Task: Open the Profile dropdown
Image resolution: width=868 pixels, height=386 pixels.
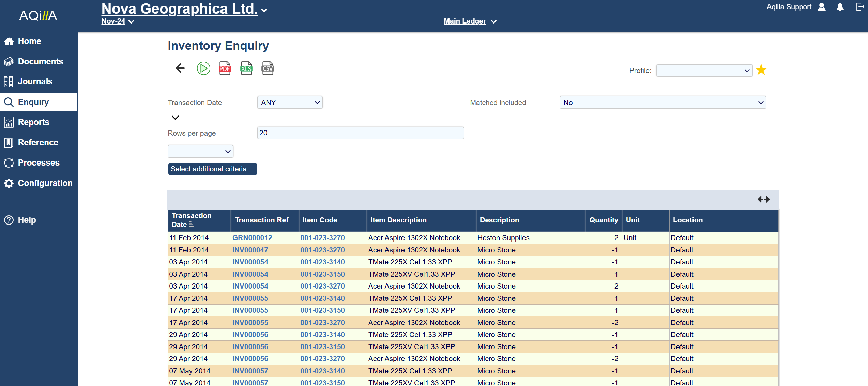Action: point(704,71)
